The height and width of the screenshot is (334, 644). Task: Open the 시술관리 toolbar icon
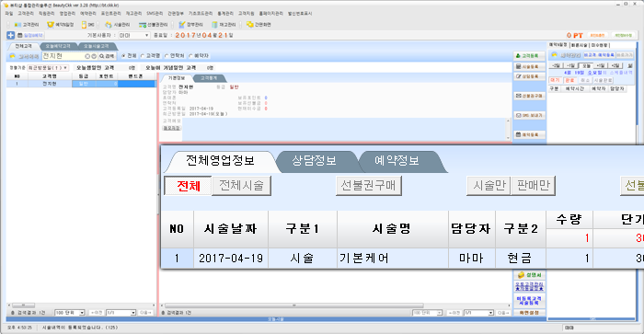(118, 25)
